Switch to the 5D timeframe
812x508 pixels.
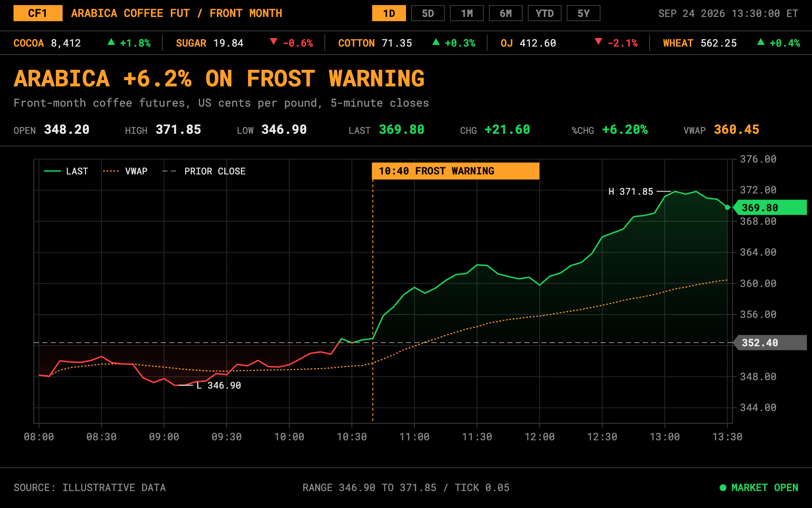428,14
